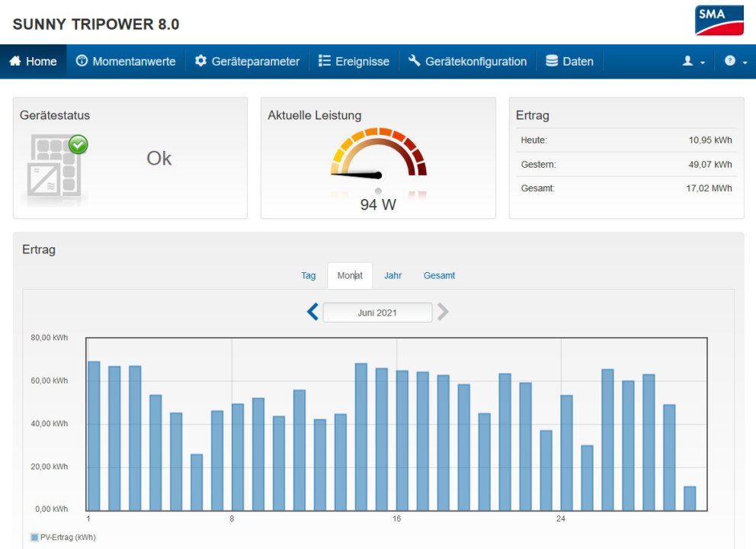756x549 pixels.
Task: Go to next month with right chevron
Action: (x=443, y=312)
